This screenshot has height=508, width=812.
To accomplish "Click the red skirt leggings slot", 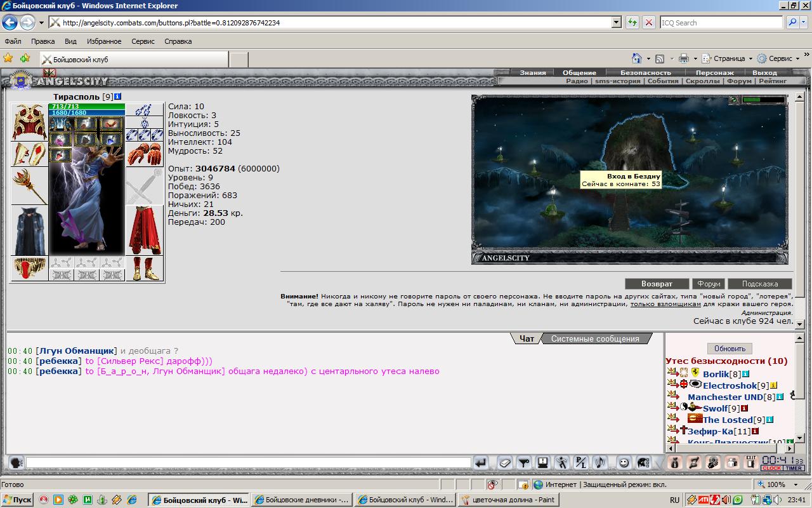I will 144,231.
